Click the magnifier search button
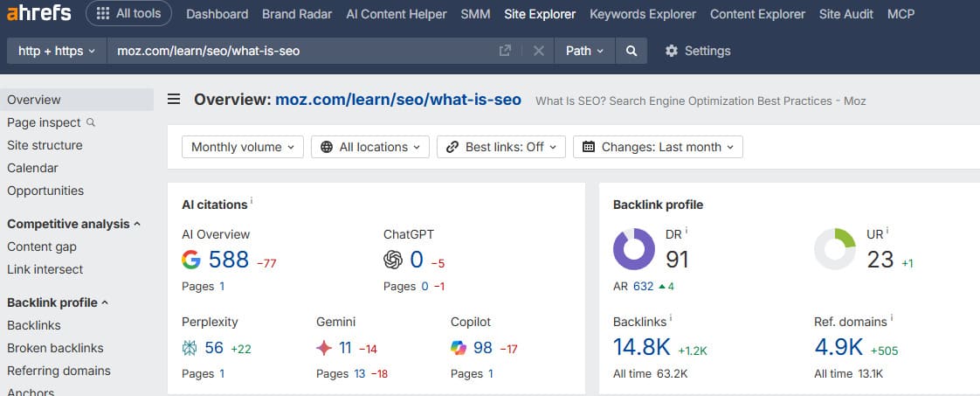This screenshot has width=980, height=396. pos(631,51)
